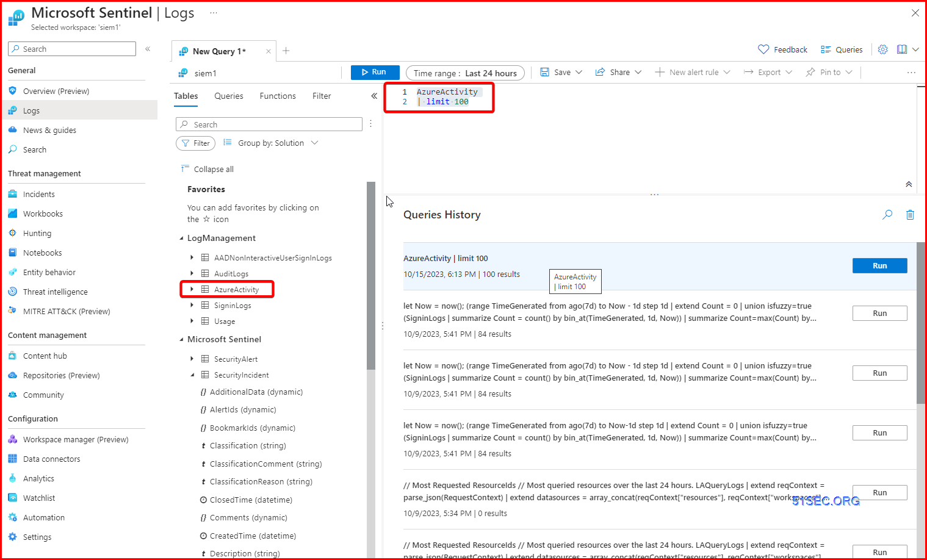Search the Queries History with magnifier icon

click(x=887, y=215)
